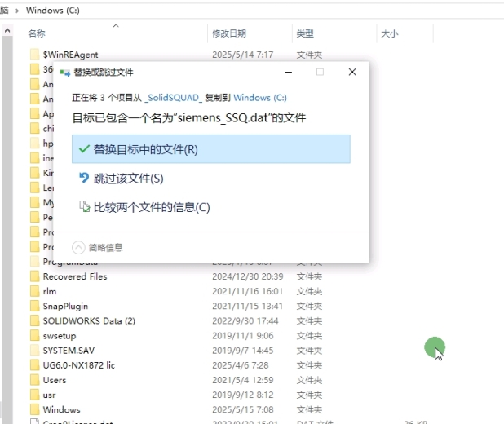Click the compare files document icon
This screenshot has width=504, height=424.
(x=85, y=206)
